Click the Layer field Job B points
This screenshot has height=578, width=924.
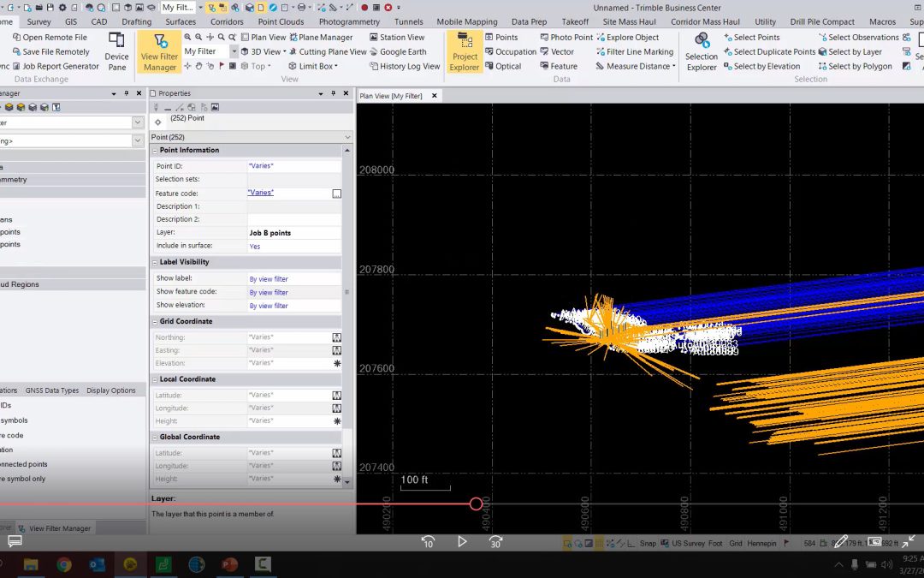point(294,233)
